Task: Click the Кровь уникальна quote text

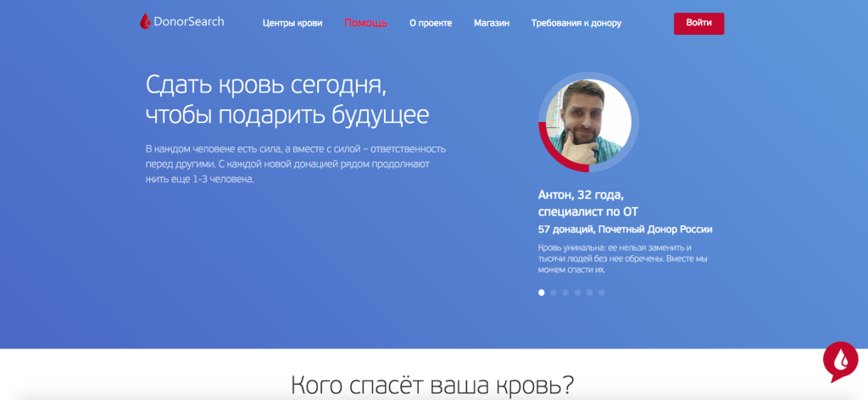Action: point(615,258)
